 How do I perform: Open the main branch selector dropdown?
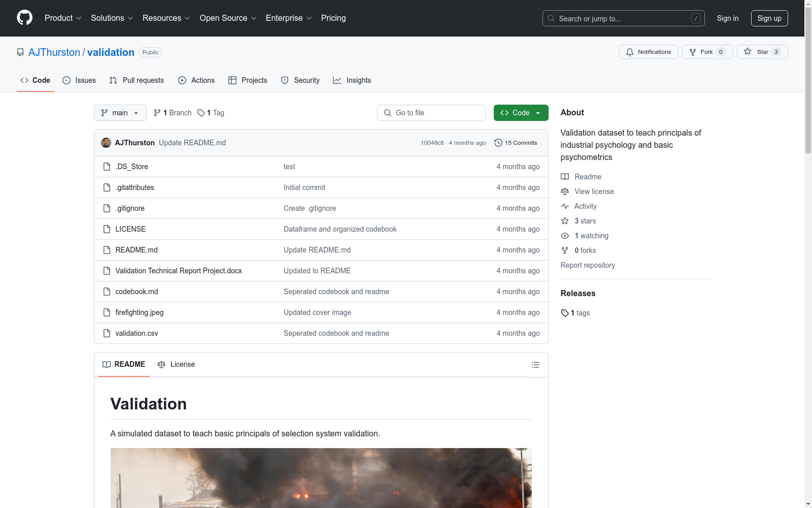coord(120,113)
